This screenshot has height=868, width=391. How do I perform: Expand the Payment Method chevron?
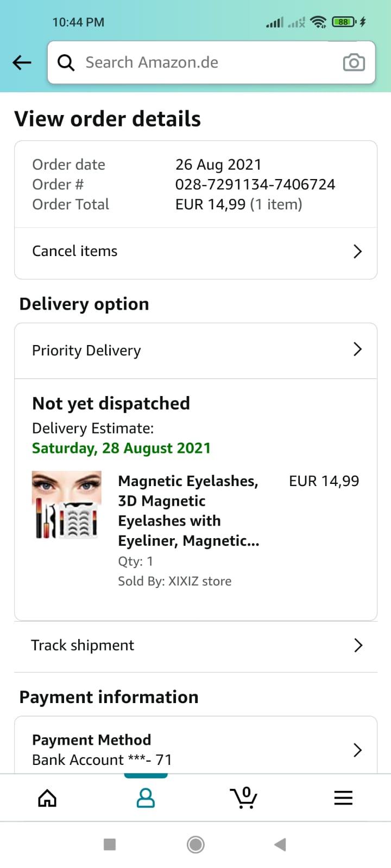click(357, 750)
